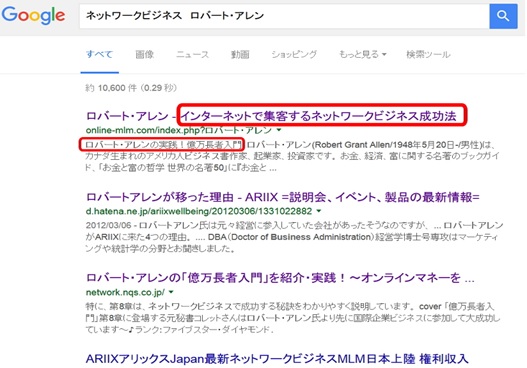Expand dropdown arrow beside online-mlm.com URL

279,130
